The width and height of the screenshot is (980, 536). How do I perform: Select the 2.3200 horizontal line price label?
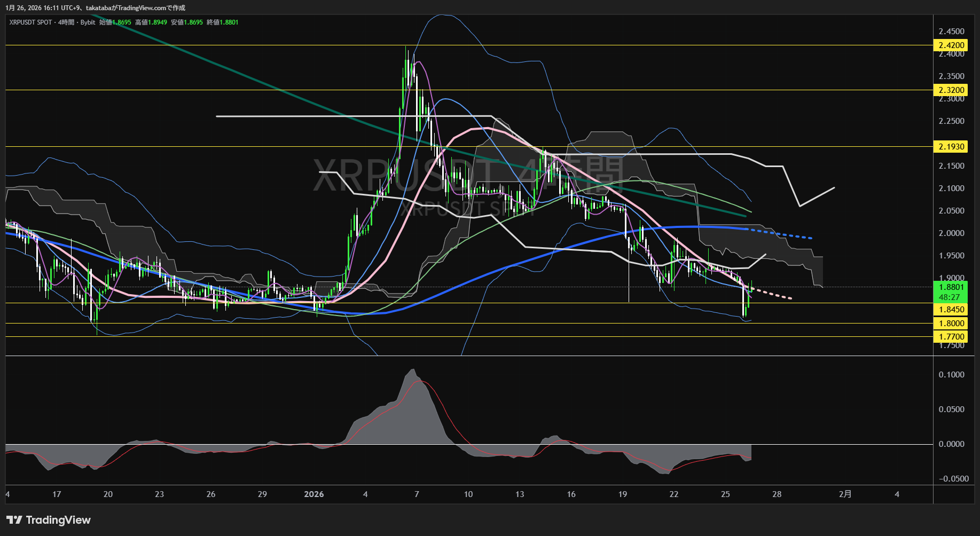click(x=951, y=90)
